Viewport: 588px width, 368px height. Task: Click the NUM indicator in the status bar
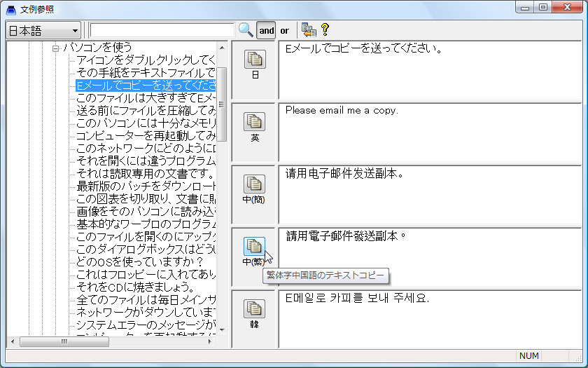point(529,355)
